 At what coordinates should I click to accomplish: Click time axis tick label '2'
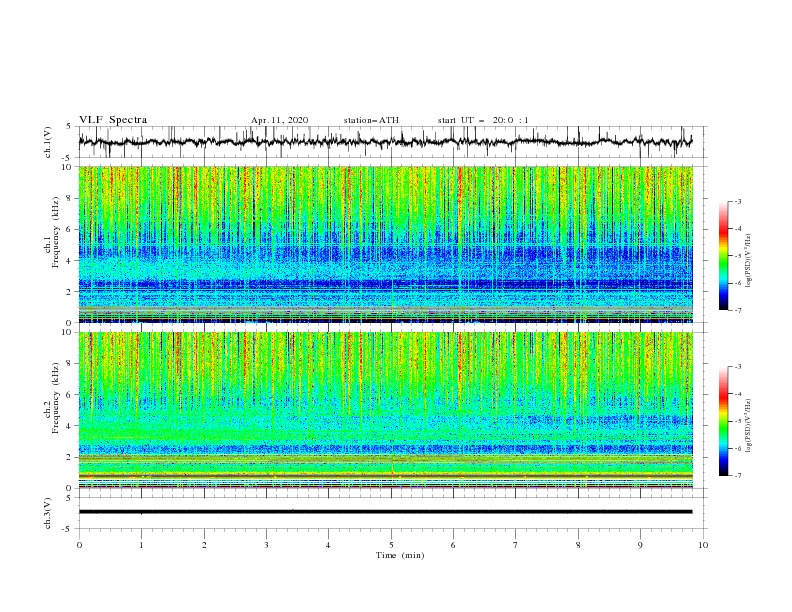click(x=204, y=545)
